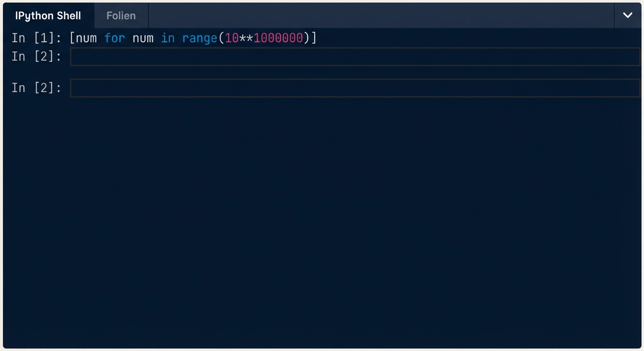Click the second 'num' after 'for'
The image size is (644, 351).
pos(143,38)
